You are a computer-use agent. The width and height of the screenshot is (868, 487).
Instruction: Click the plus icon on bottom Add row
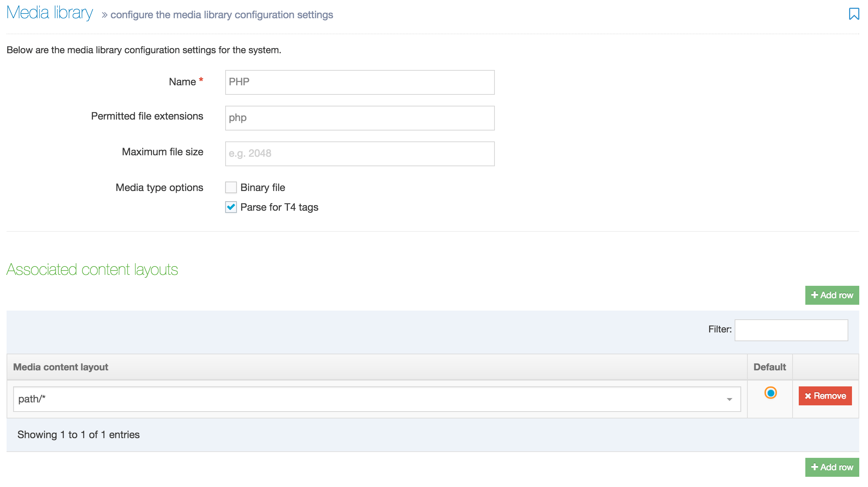pos(815,467)
